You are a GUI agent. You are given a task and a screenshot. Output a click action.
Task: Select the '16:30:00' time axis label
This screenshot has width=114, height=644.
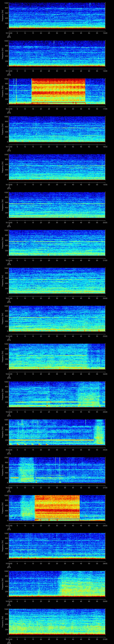(9, 639)
